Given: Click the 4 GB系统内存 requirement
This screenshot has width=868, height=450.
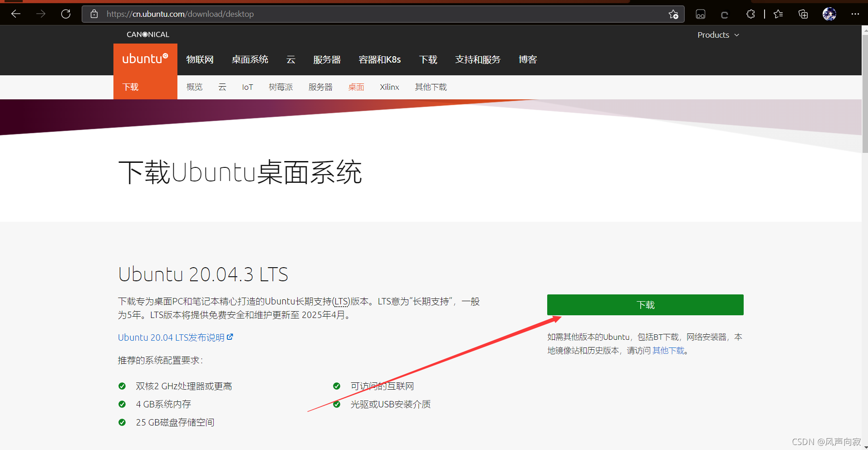Looking at the screenshot, I should (163, 404).
